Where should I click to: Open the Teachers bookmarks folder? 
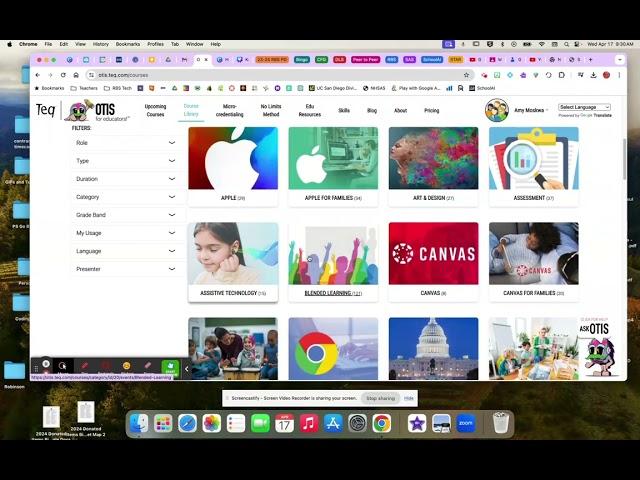pyautogui.click(x=84, y=88)
